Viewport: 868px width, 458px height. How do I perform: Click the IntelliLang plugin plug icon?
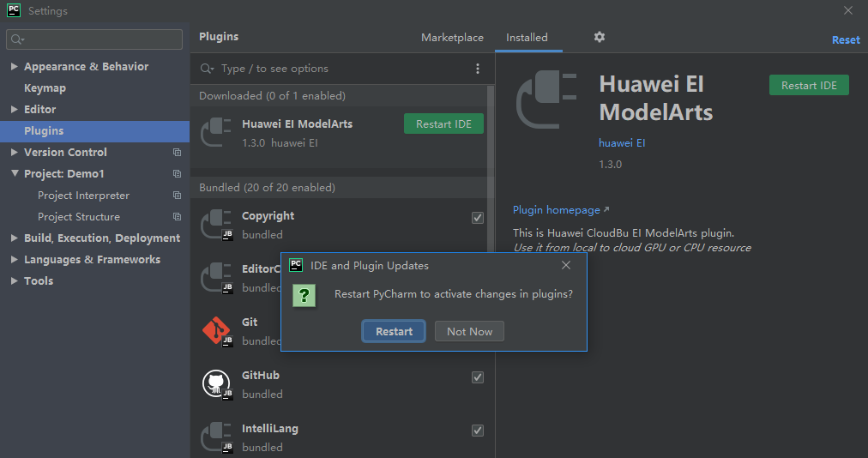click(216, 437)
